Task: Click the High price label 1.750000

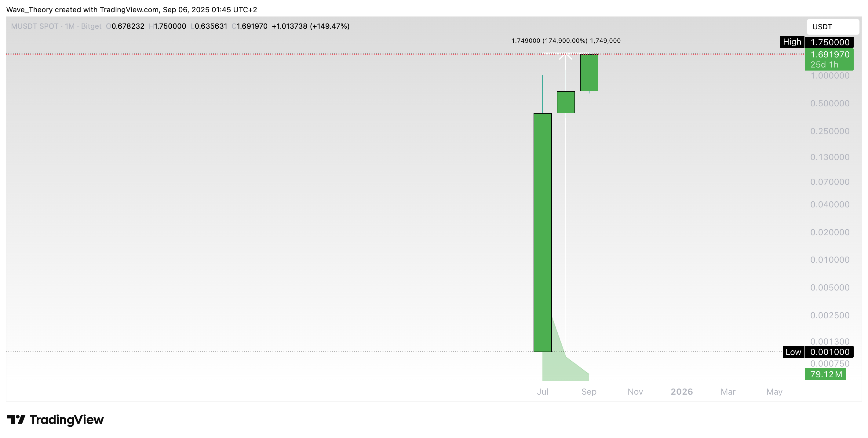Action: [x=830, y=42]
